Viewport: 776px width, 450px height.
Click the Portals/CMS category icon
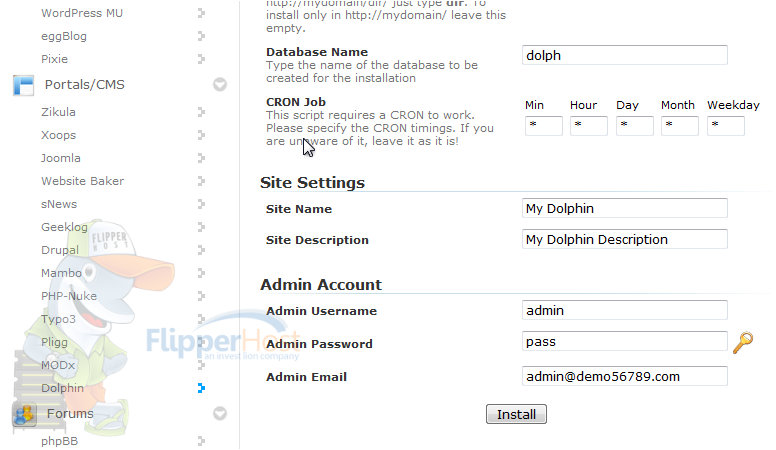coord(24,85)
